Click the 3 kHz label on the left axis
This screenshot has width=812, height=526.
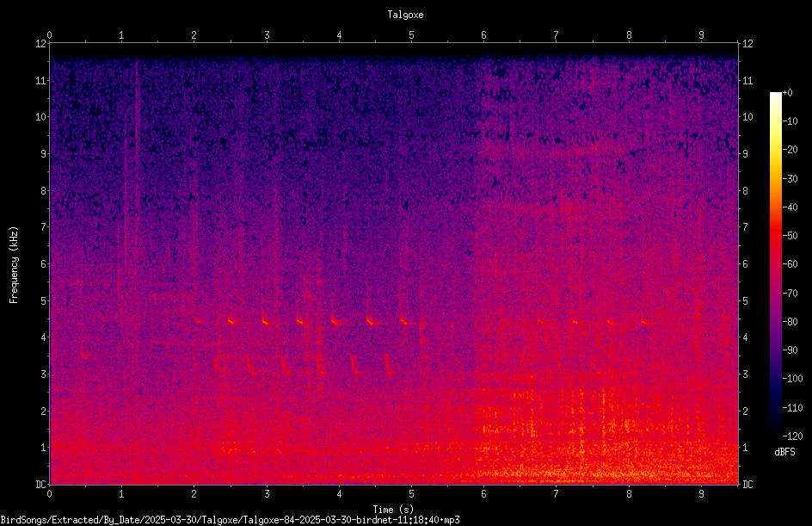[x=44, y=374]
